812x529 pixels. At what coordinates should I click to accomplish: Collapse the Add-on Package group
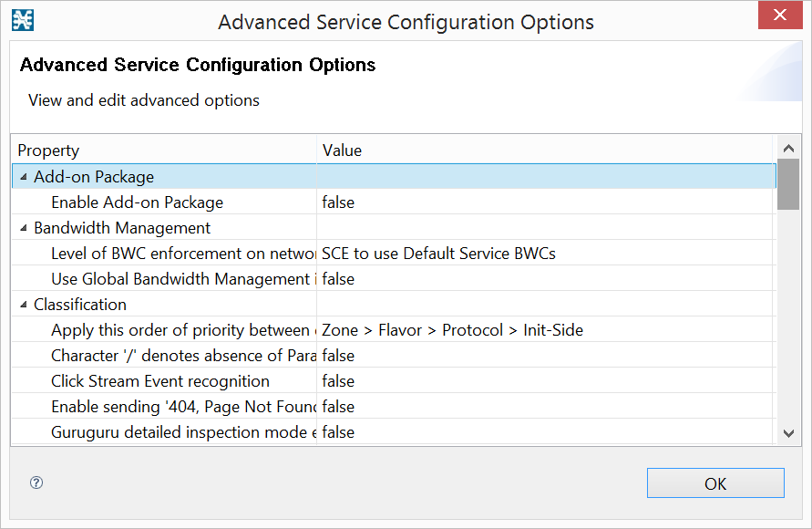(23, 177)
